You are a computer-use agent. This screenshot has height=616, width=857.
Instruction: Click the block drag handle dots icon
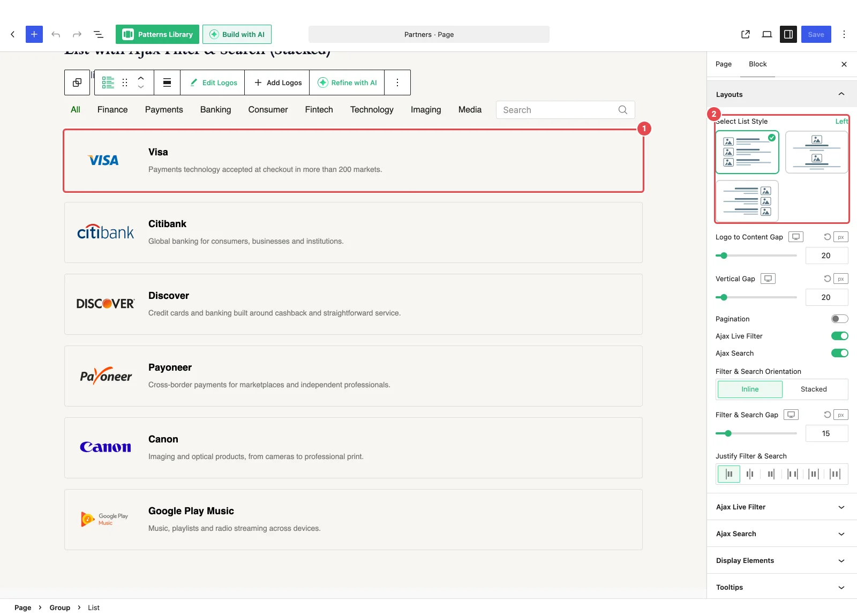pyautogui.click(x=125, y=82)
